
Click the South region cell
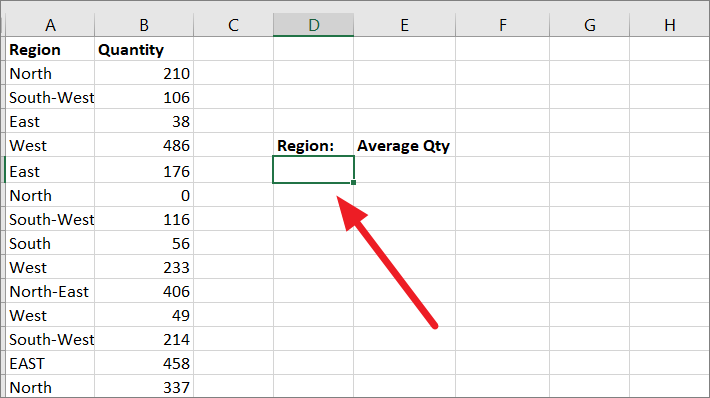point(50,243)
